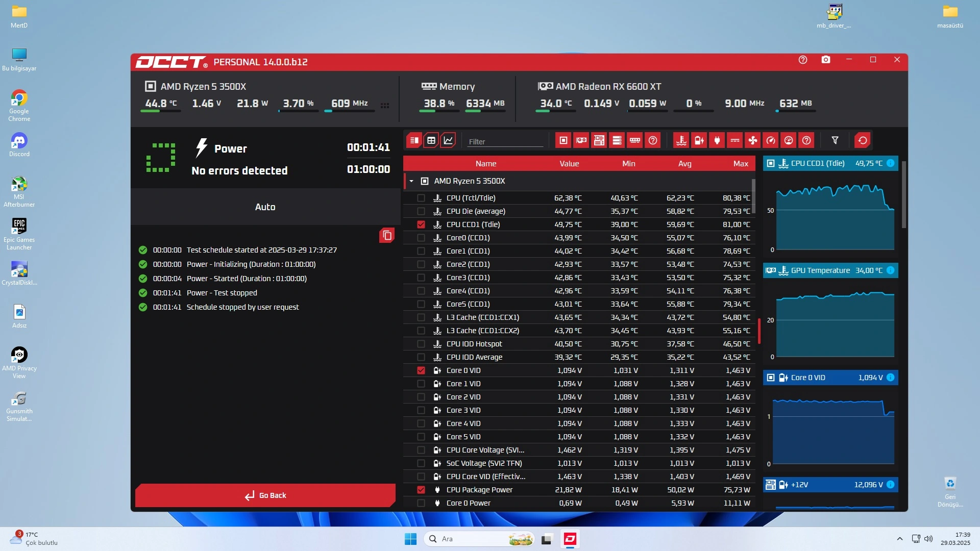
Task: Select the L3 Cache (CCD1:CCX1) row
Action: pyautogui.click(x=579, y=317)
